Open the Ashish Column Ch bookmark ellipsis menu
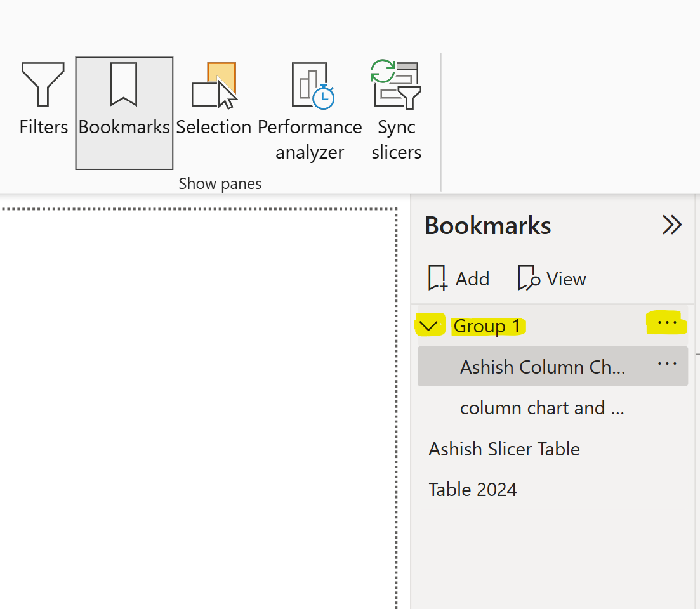 click(x=666, y=363)
